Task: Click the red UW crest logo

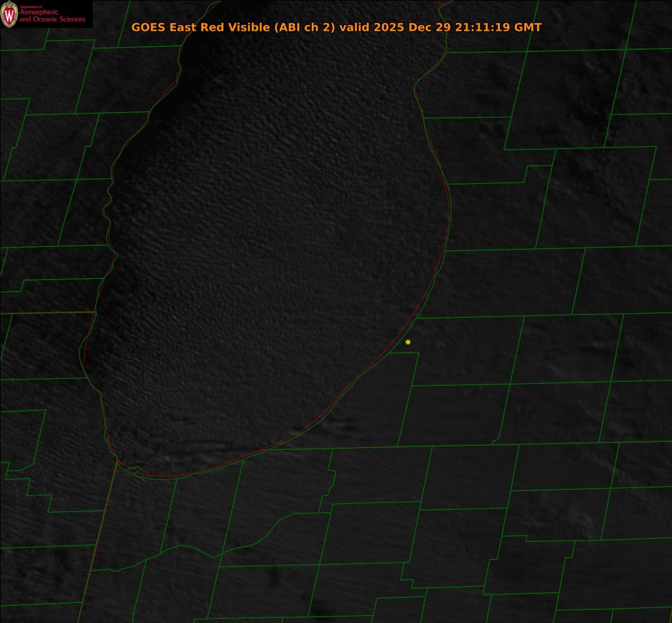Action: coord(9,14)
